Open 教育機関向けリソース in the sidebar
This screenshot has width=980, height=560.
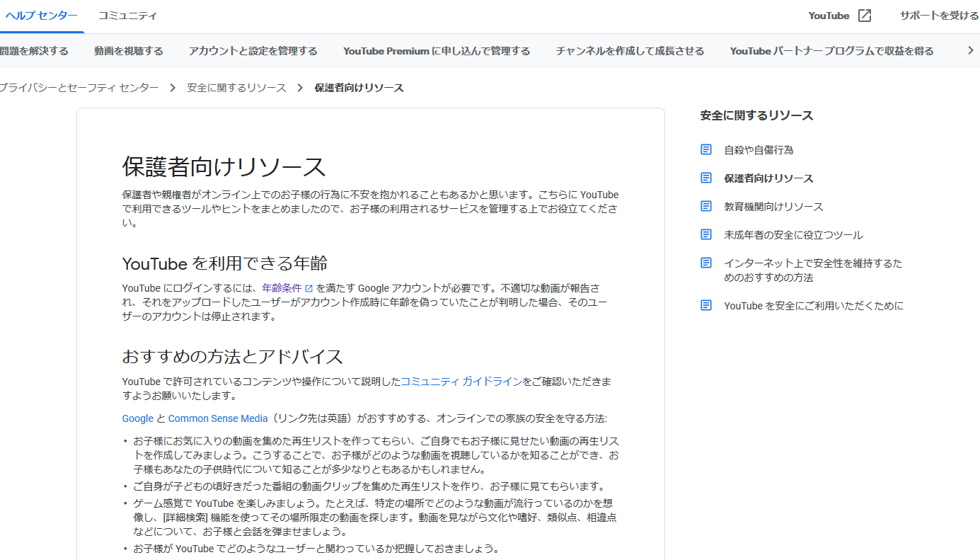pyautogui.click(x=773, y=207)
